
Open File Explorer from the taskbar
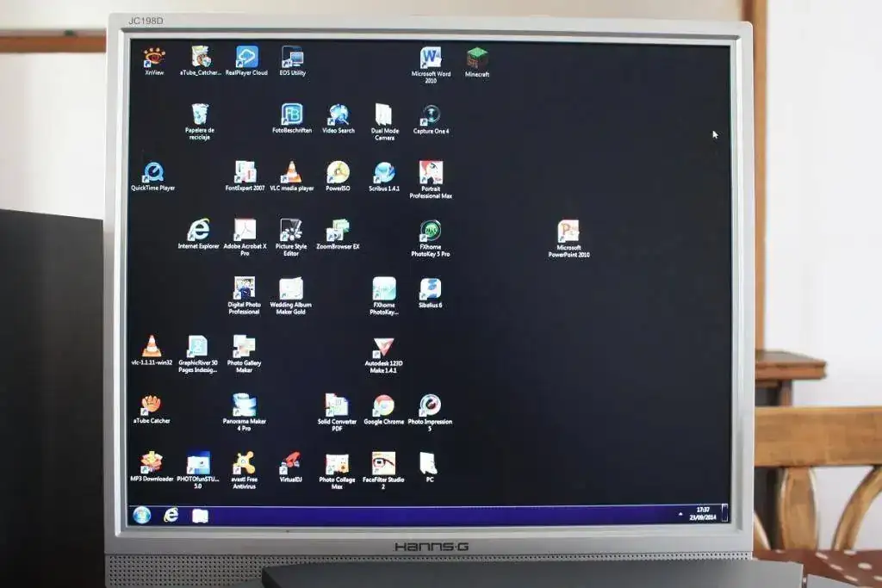(x=200, y=516)
